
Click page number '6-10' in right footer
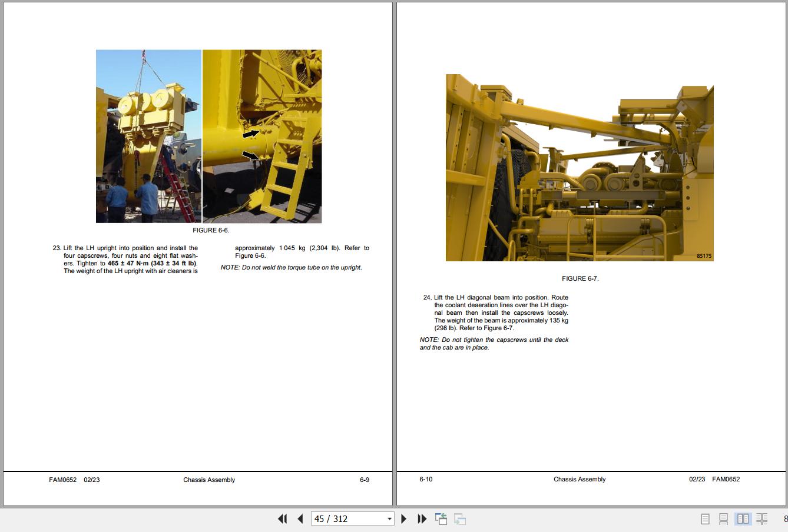click(x=426, y=479)
